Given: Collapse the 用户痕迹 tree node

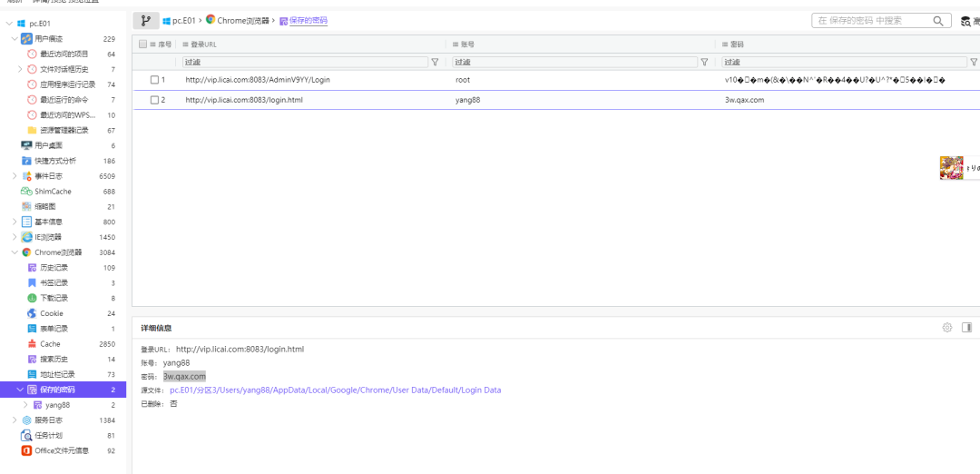Looking at the screenshot, I should [x=15, y=39].
